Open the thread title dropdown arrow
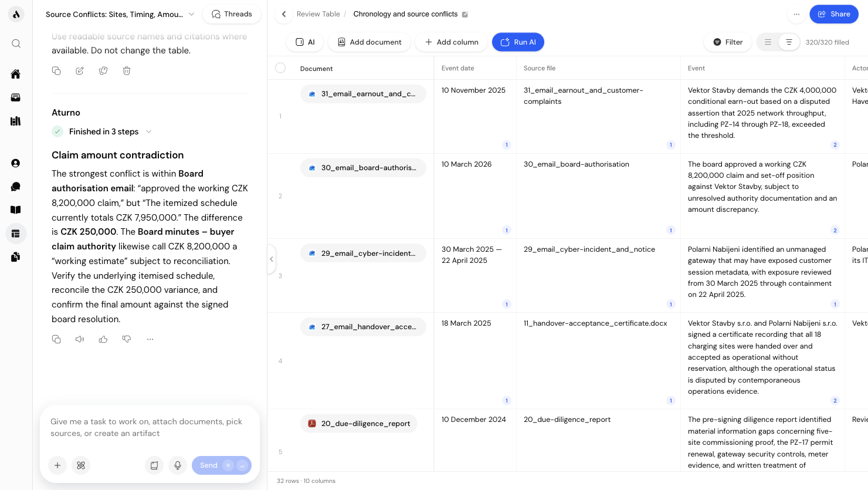 pos(191,14)
